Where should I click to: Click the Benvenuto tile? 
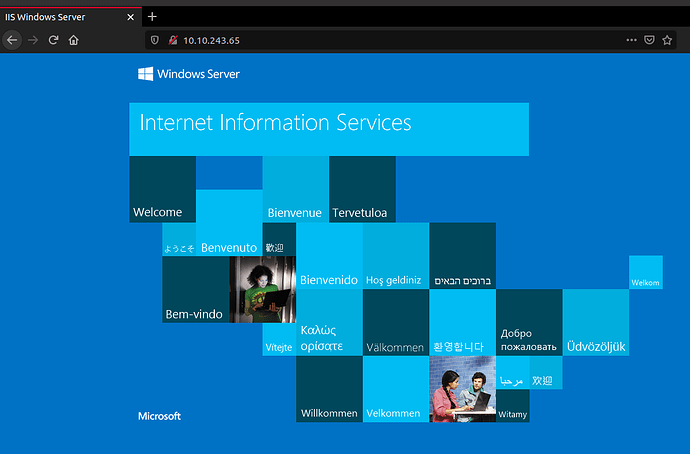point(229,223)
